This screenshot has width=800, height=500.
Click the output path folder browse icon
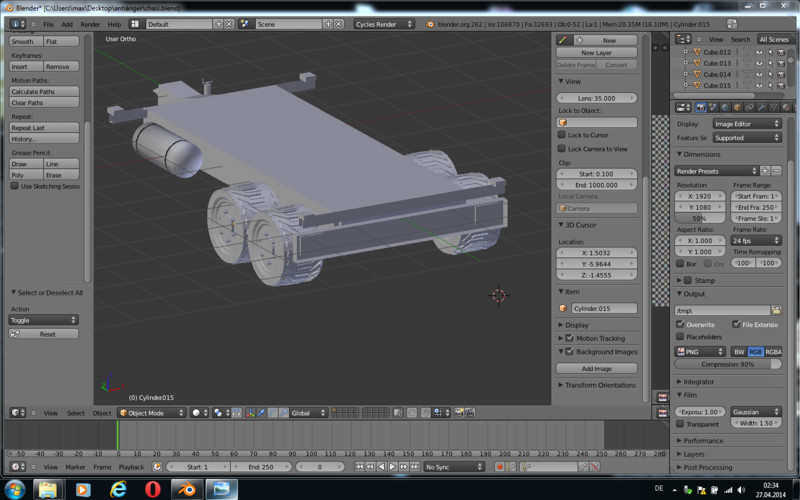776,310
